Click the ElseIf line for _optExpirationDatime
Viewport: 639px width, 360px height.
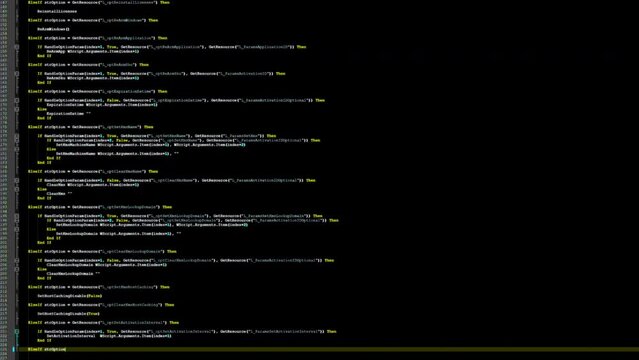[x=98, y=91]
